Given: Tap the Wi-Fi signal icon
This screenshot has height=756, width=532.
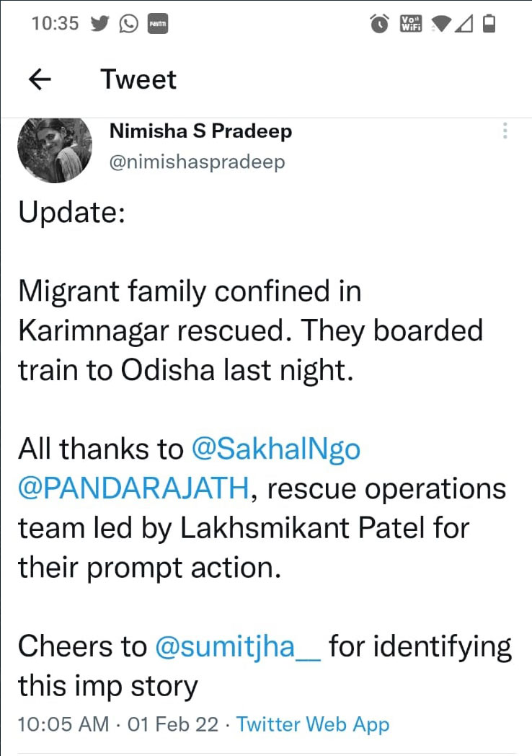Looking at the screenshot, I should 441,24.
